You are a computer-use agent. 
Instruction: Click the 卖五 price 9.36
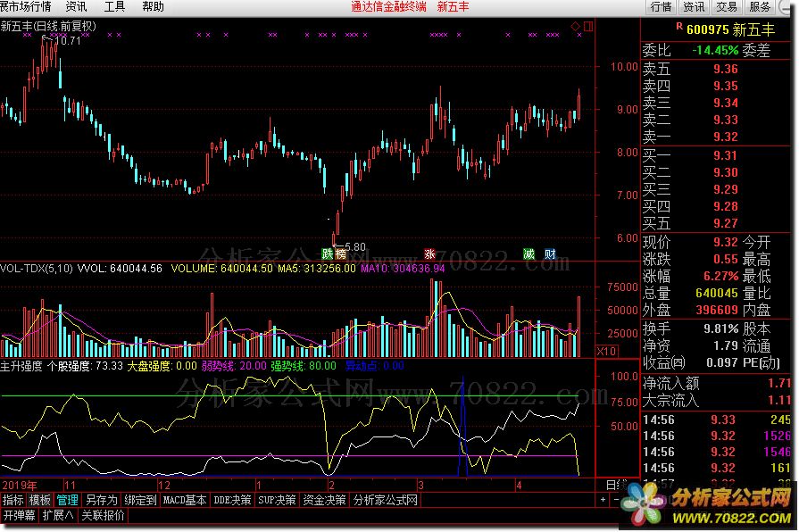coord(726,69)
